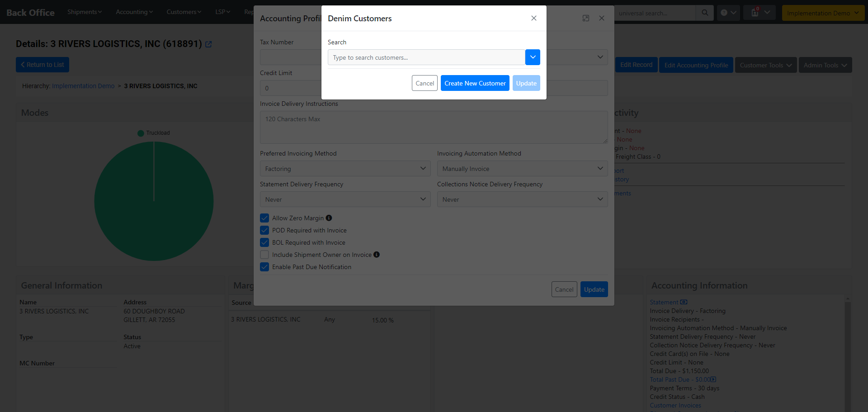The height and width of the screenshot is (412, 868).
Task: Open the Accounting menu
Action: (134, 12)
